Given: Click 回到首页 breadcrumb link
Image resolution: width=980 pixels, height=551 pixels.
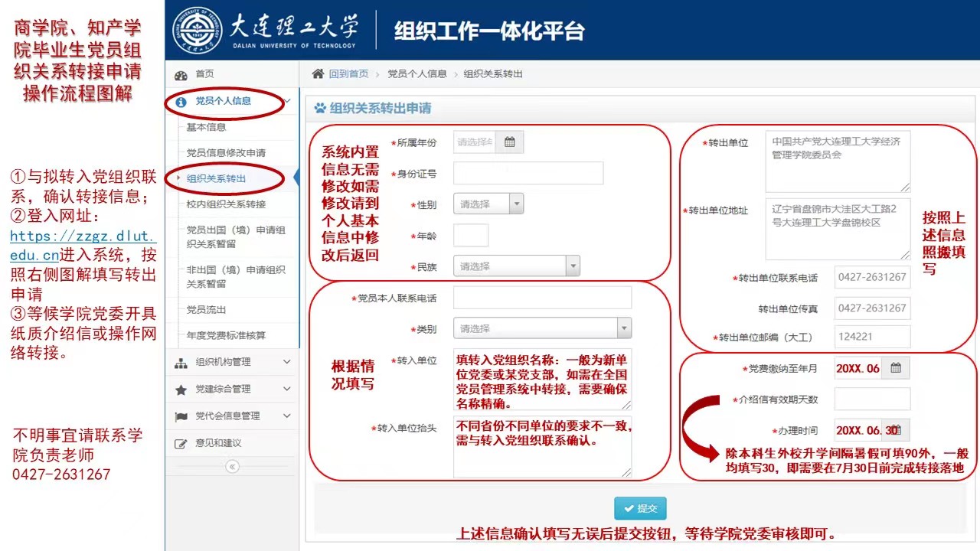Looking at the screenshot, I should tap(348, 73).
